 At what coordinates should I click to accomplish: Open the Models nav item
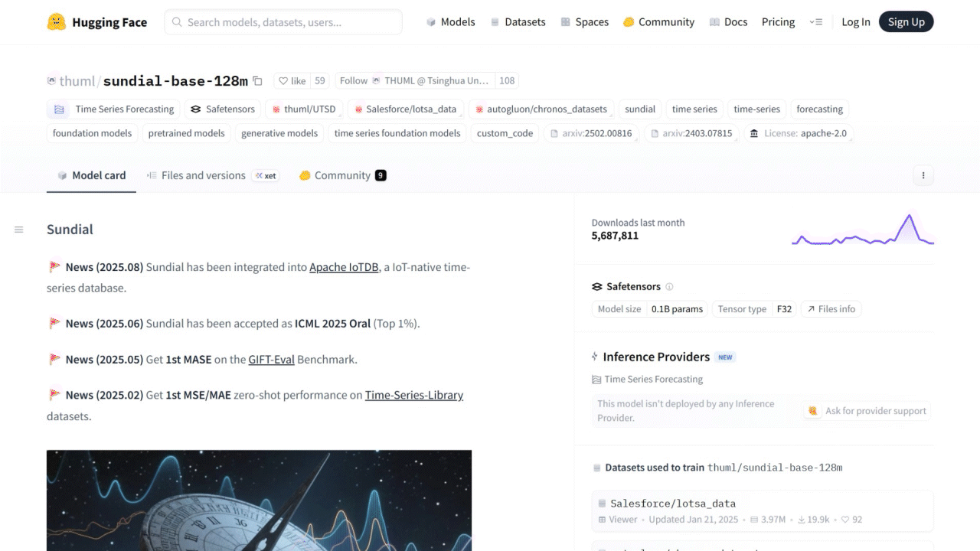pos(451,22)
